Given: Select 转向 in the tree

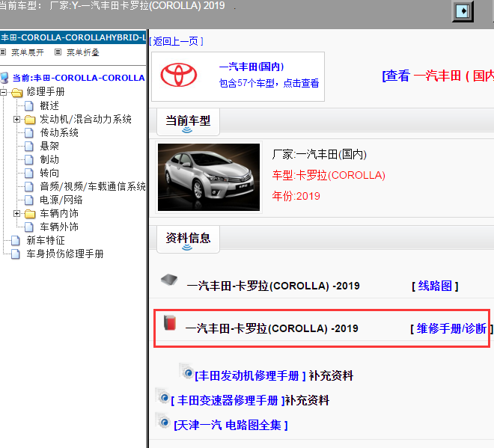Looking at the screenshot, I should (49, 174).
